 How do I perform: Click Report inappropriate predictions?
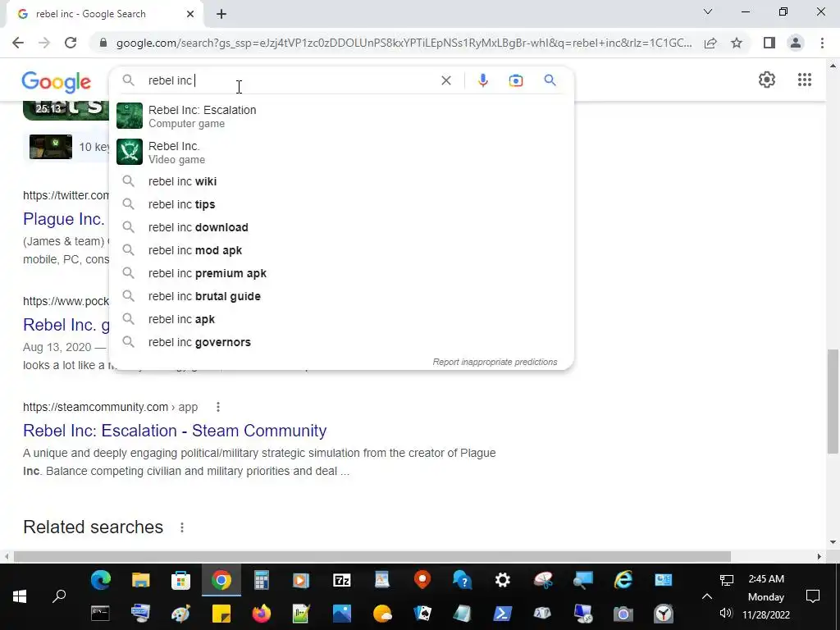tap(495, 362)
